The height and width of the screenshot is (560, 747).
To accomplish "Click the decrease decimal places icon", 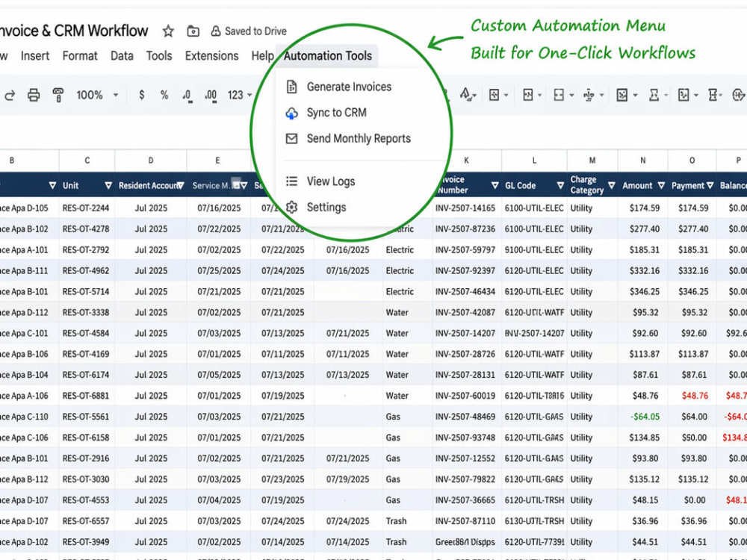I will (187, 96).
